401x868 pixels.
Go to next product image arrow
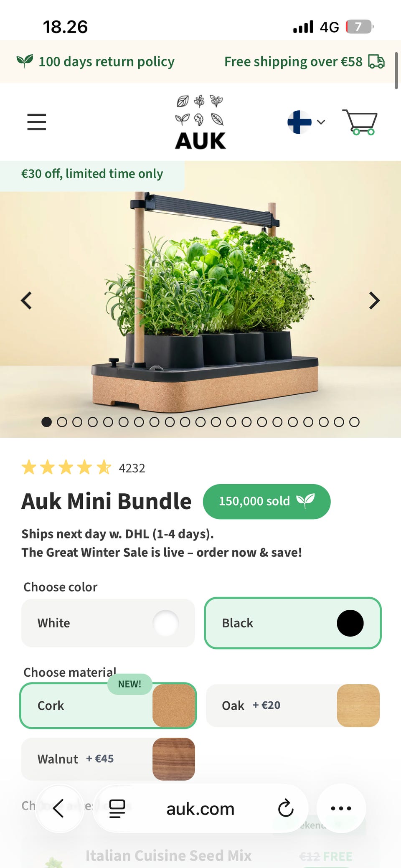click(374, 300)
